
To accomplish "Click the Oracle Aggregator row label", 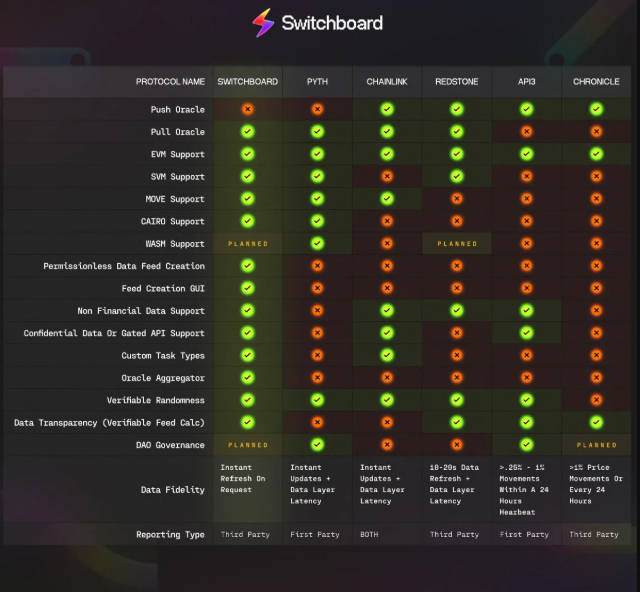I will click(x=163, y=378).
